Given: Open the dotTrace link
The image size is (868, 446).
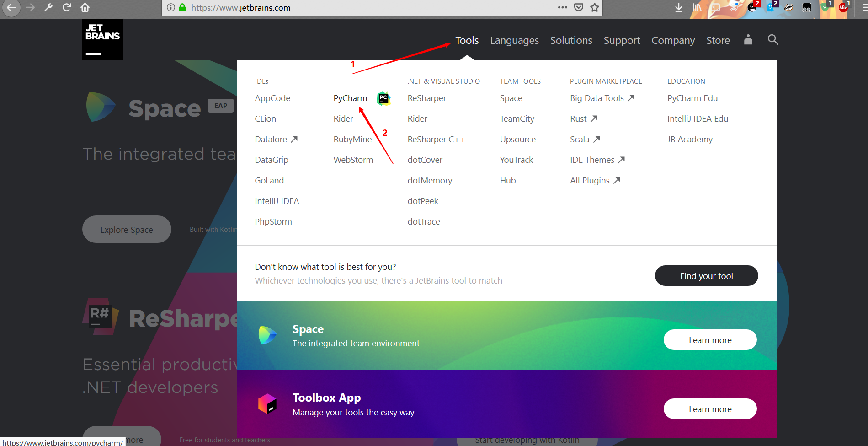Looking at the screenshot, I should point(424,221).
